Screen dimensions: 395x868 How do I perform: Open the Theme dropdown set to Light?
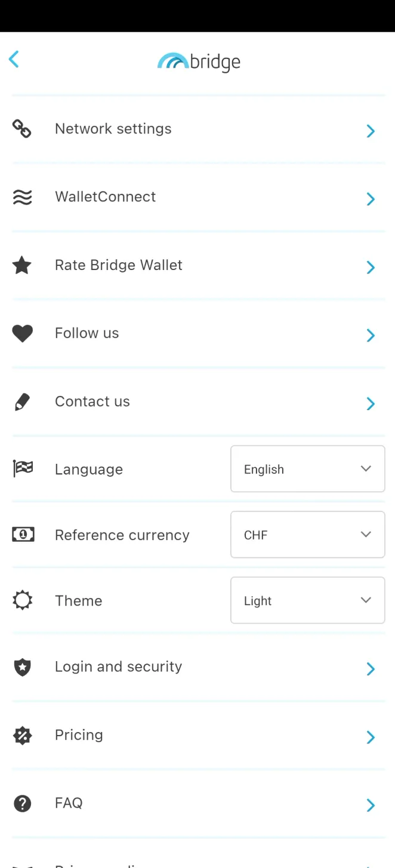pyautogui.click(x=307, y=600)
